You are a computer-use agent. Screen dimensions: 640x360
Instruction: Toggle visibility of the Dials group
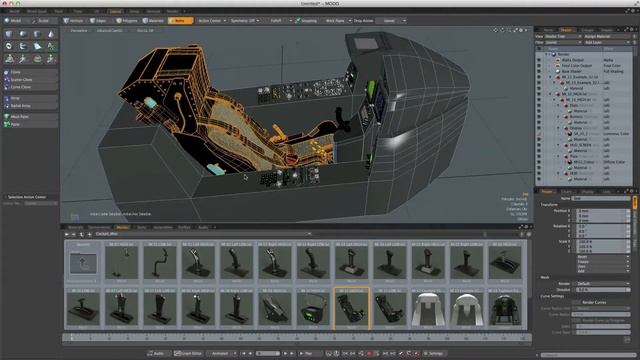(538, 105)
